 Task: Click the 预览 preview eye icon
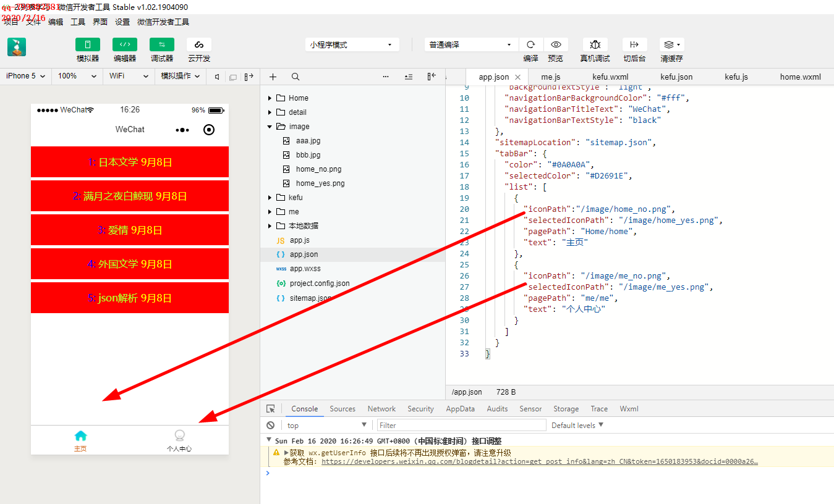(555, 44)
